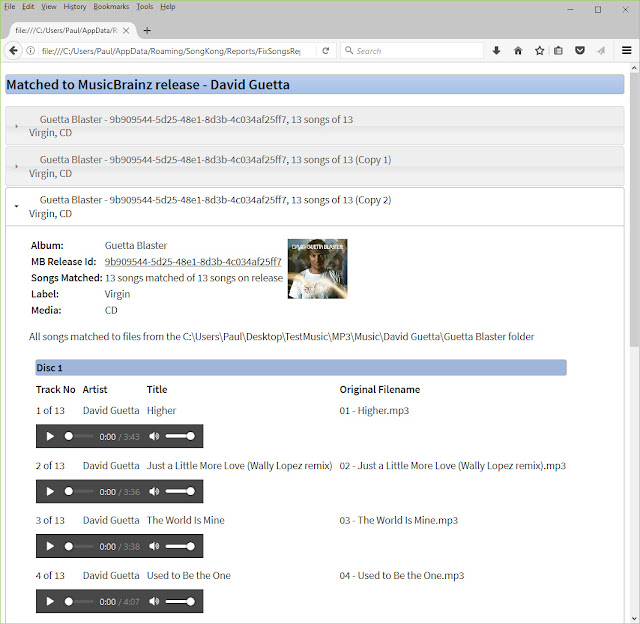
Task: Mute the Higher audio player
Action: (154, 436)
